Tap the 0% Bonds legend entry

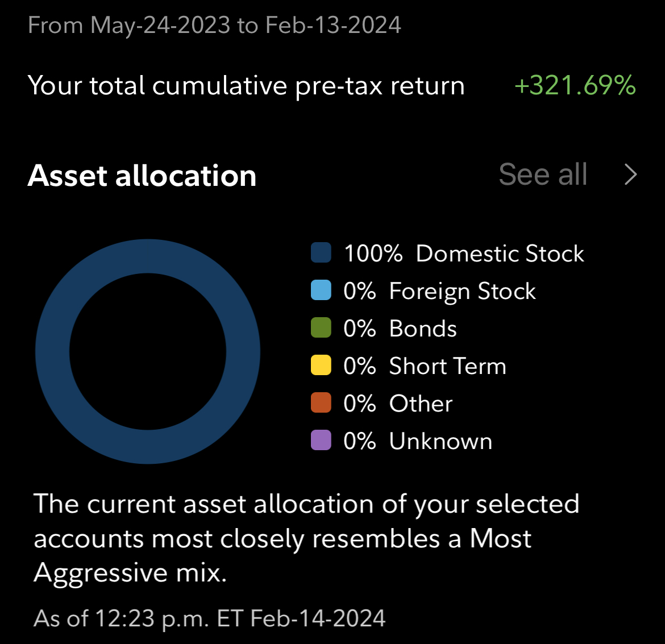click(400, 329)
